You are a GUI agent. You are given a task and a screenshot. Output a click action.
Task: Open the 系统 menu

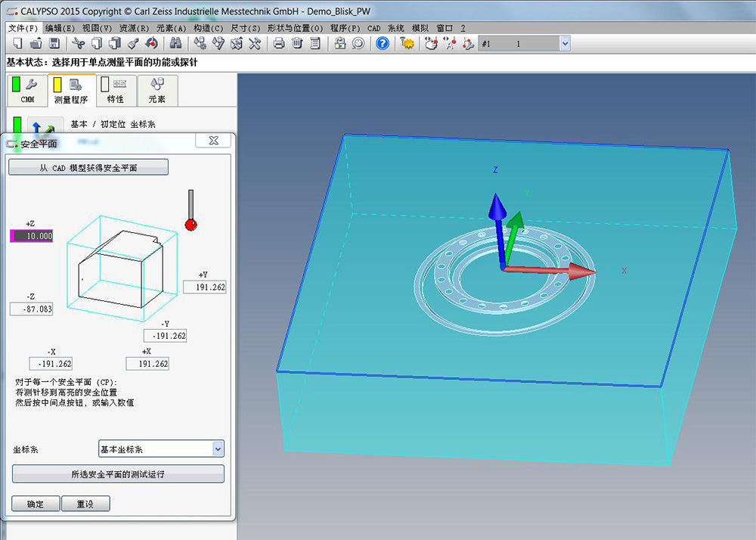point(395,28)
